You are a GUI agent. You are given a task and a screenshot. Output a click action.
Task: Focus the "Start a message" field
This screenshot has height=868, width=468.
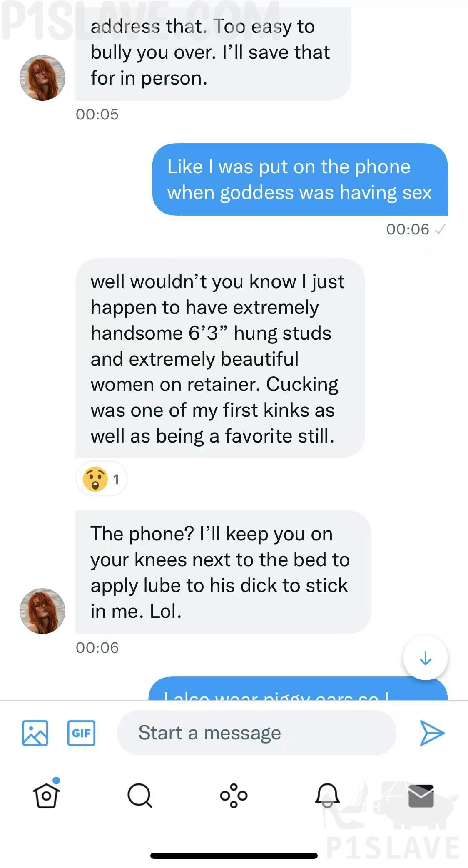256,733
